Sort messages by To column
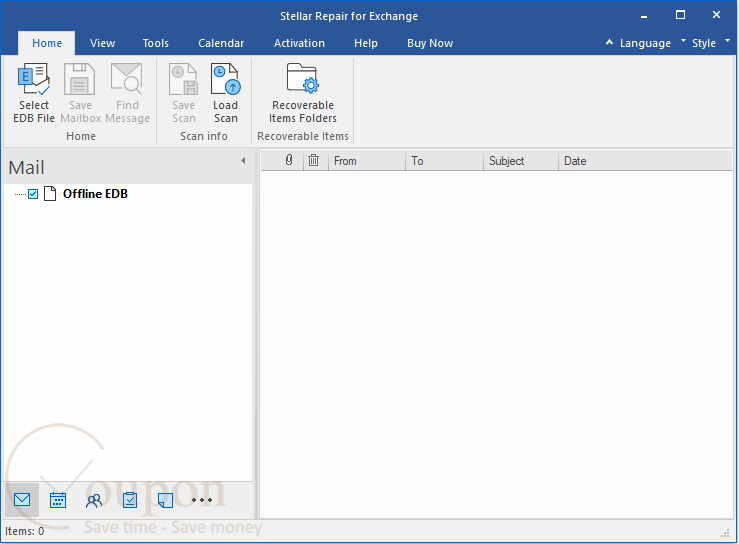 click(444, 161)
